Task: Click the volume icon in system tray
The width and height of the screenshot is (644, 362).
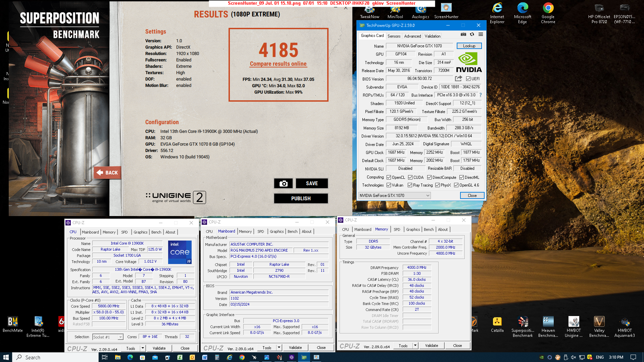Action: [574, 357]
